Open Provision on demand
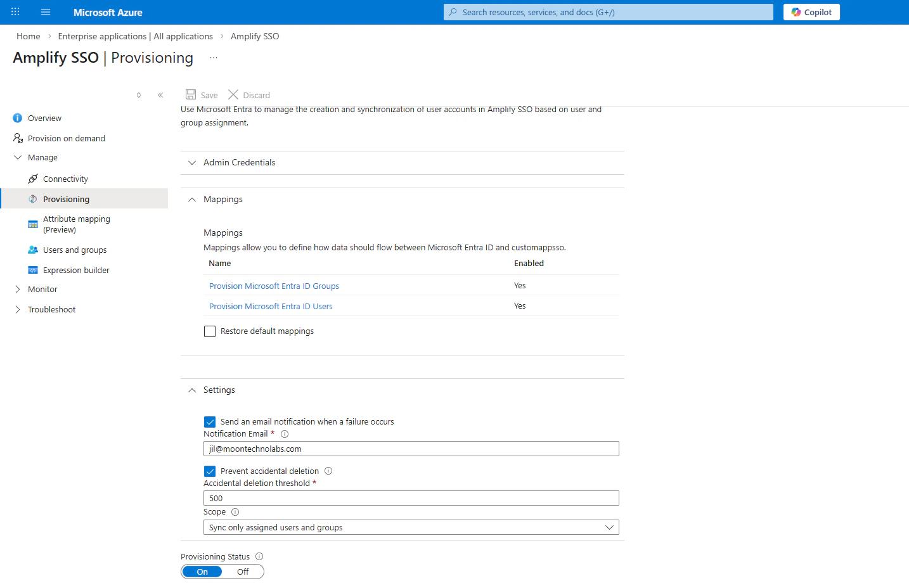 67,138
